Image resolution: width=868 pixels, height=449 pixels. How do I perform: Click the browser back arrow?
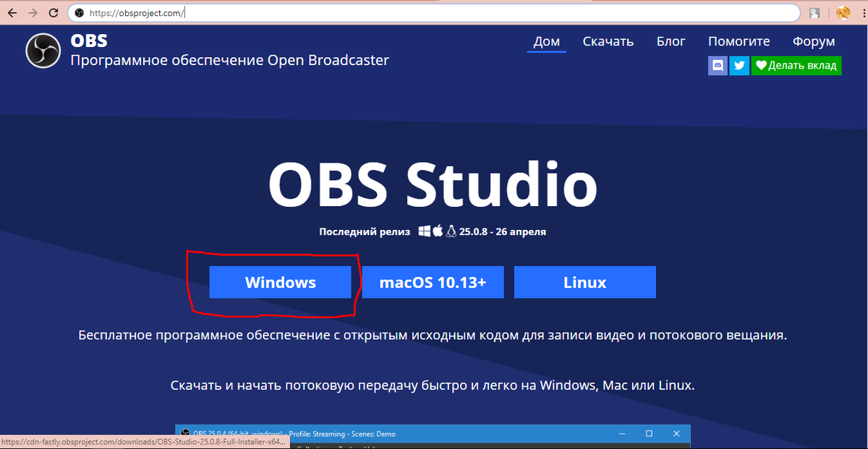pos(12,13)
